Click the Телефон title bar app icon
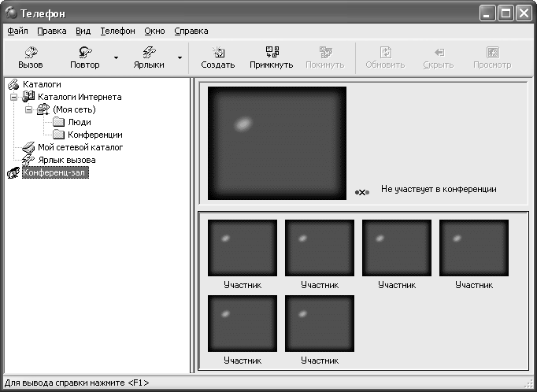The width and height of the screenshot is (537, 392). point(11,13)
